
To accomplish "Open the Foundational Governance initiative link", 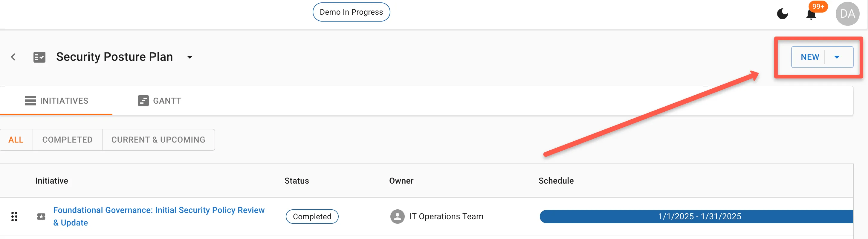I will point(159,216).
